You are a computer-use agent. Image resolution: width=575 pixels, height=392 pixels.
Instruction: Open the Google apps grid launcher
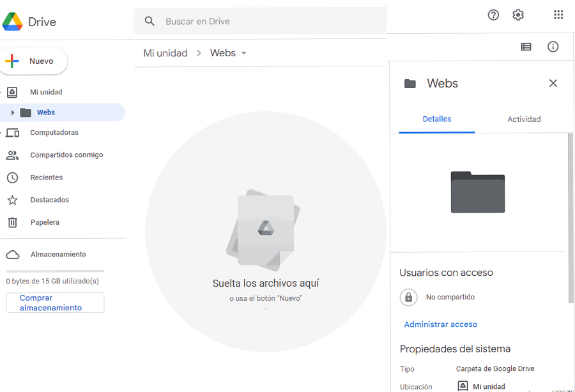(x=558, y=15)
